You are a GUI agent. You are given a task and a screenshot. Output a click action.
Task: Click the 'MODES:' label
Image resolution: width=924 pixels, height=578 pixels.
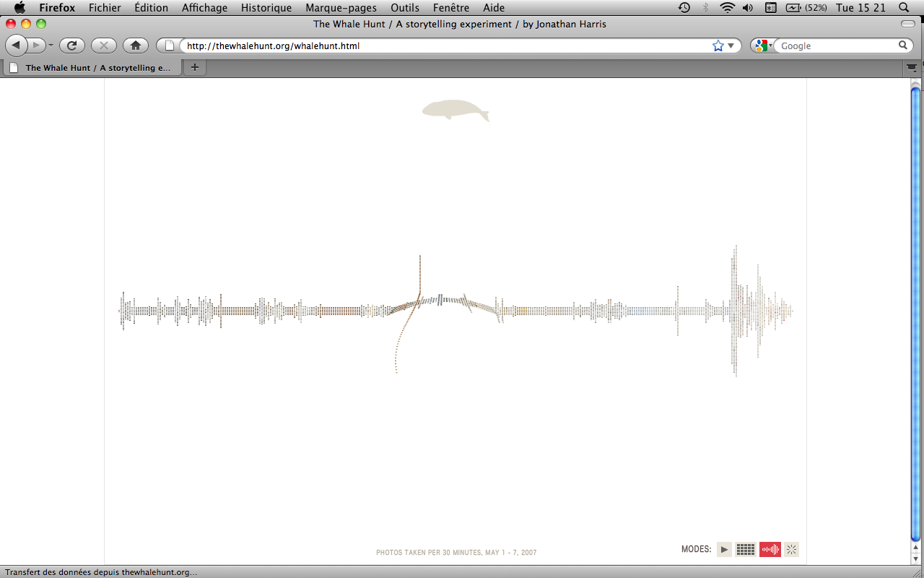point(696,550)
